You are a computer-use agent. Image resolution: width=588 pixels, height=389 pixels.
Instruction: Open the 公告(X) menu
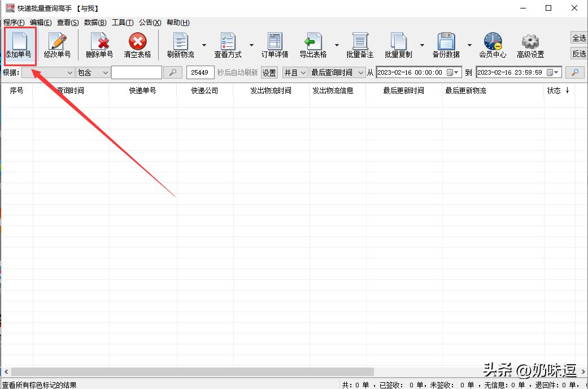[150, 23]
